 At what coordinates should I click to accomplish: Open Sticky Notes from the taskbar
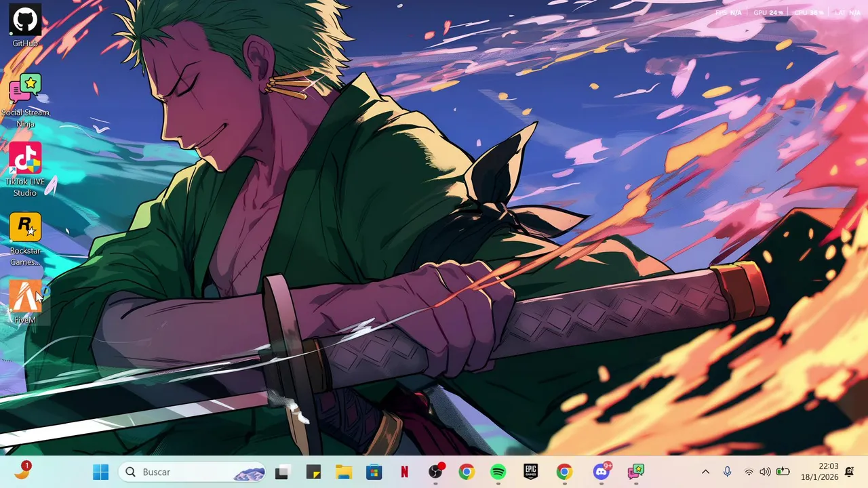[x=313, y=472]
